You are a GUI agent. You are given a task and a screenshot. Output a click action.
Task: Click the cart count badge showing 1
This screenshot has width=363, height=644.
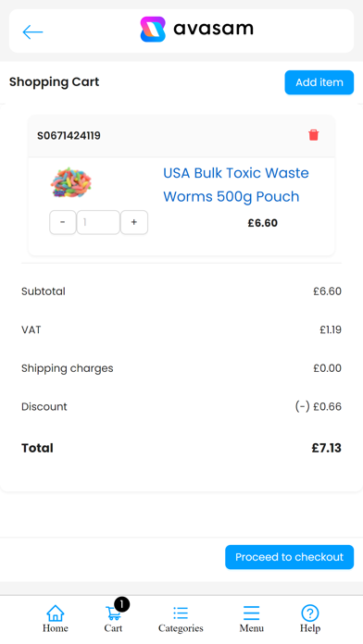click(x=122, y=604)
